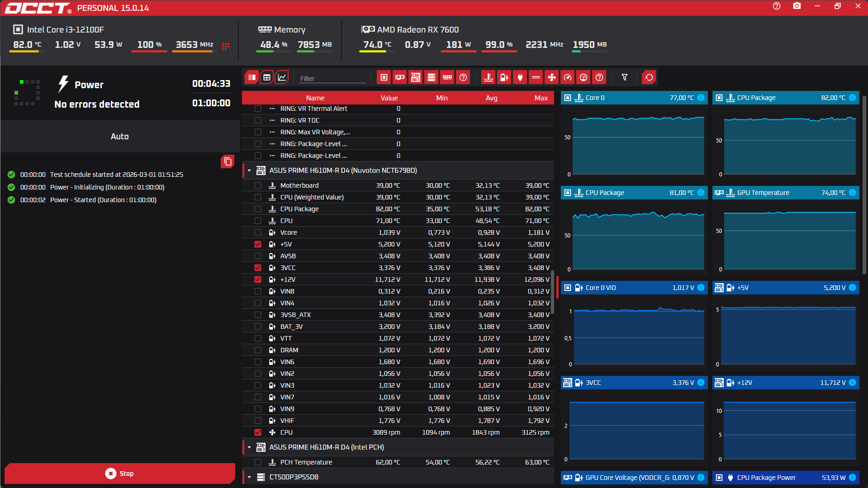
Task: Sort the table by the Name column
Action: tap(315, 98)
